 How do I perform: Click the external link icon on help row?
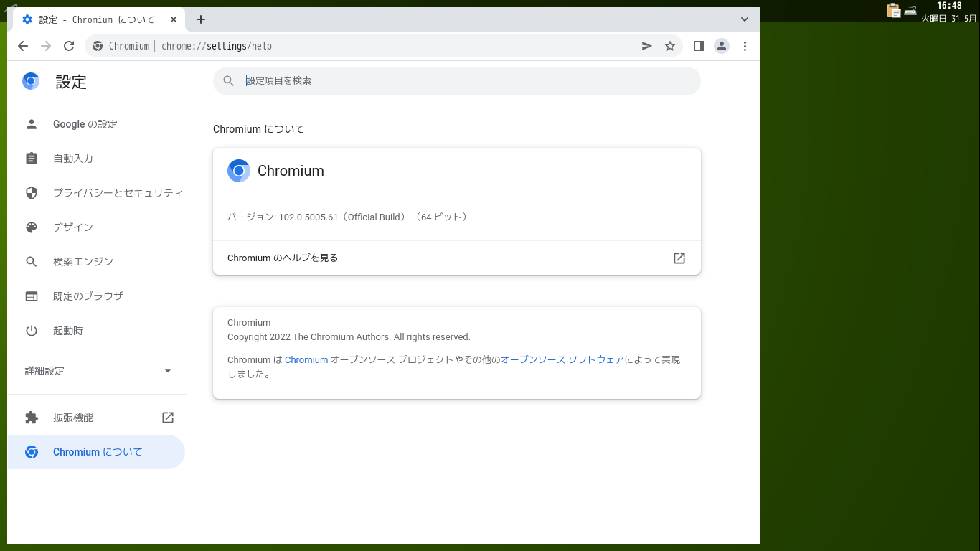pyautogui.click(x=679, y=258)
